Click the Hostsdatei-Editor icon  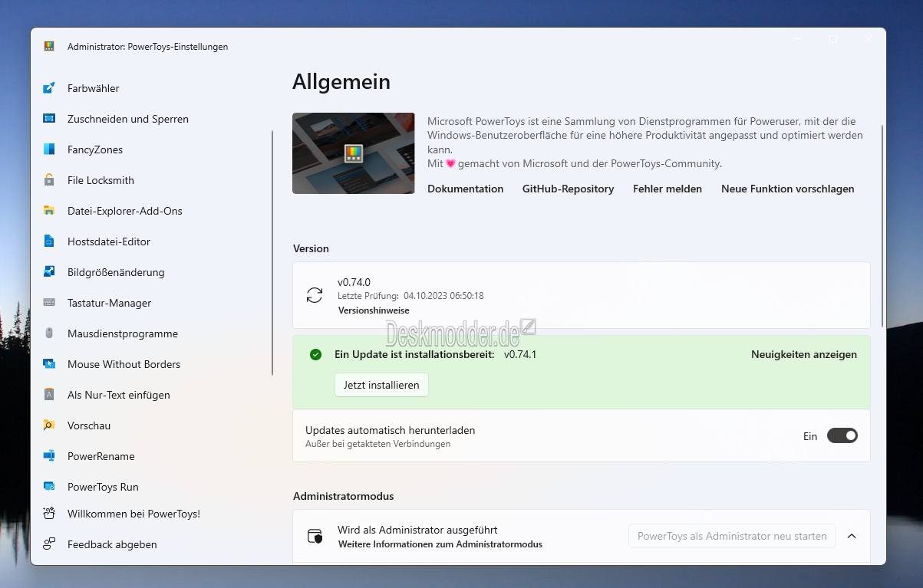coord(49,241)
